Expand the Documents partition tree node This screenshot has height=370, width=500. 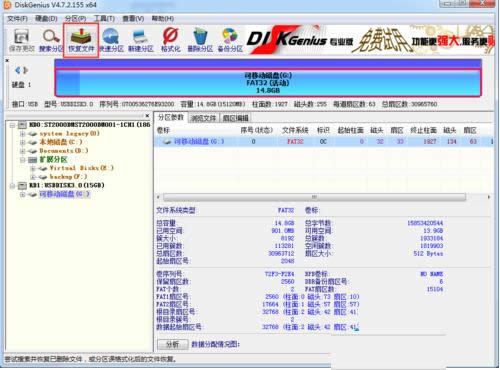point(22,151)
